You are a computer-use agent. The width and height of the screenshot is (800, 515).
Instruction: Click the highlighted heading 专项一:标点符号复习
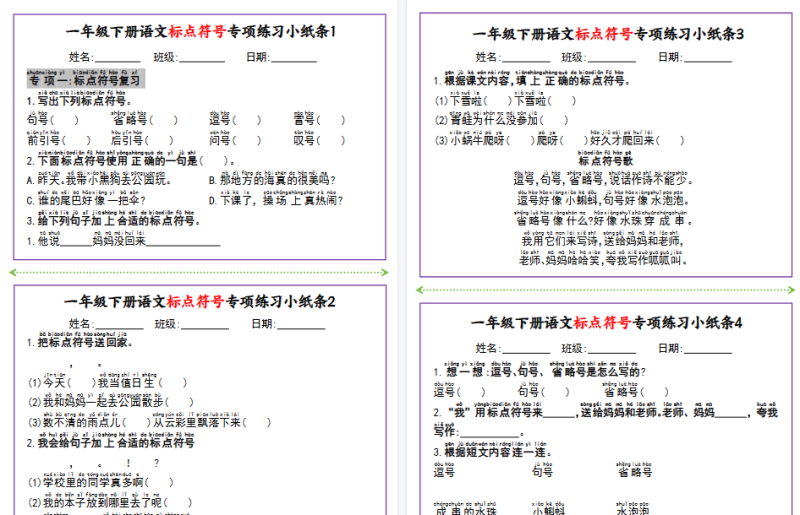(86, 78)
